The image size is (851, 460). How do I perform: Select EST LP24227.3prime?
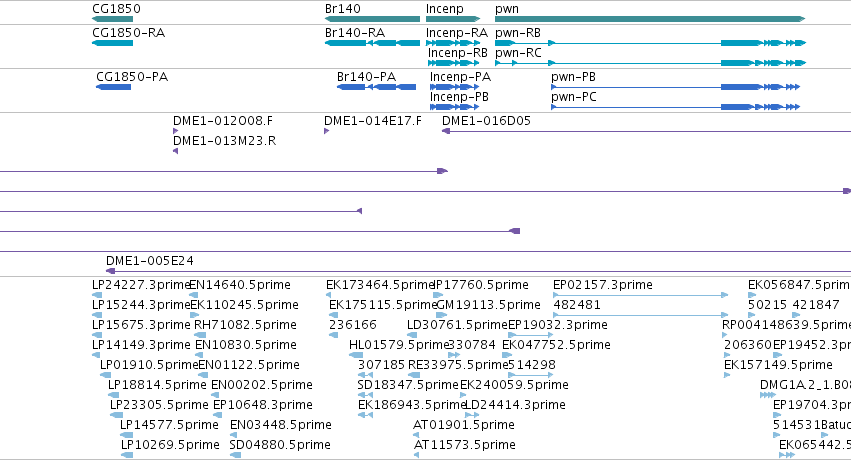pos(141,285)
